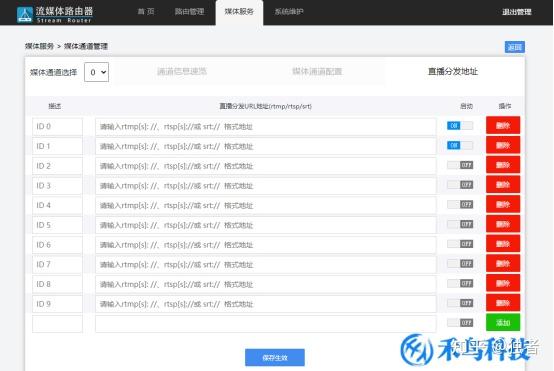
Task: Delete the ID 3 row
Action: pos(503,185)
